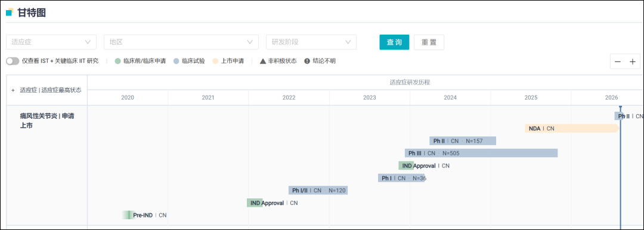Click the 2026 year header
644x230 pixels.
(612, 97)
